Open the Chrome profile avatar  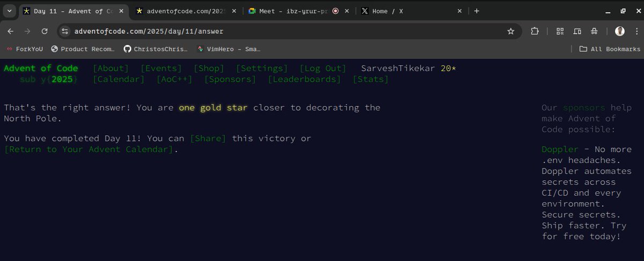click(x=619, y=32)
